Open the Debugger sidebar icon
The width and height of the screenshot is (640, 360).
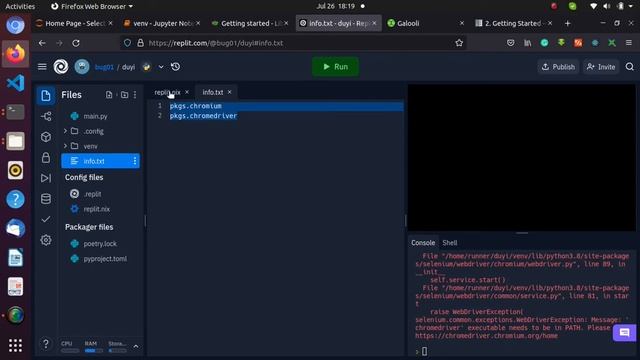coord(46,178)
